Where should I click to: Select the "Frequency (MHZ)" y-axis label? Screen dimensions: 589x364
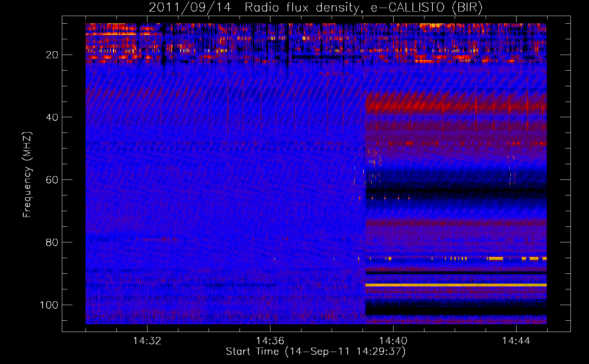(x=27, y=175)
